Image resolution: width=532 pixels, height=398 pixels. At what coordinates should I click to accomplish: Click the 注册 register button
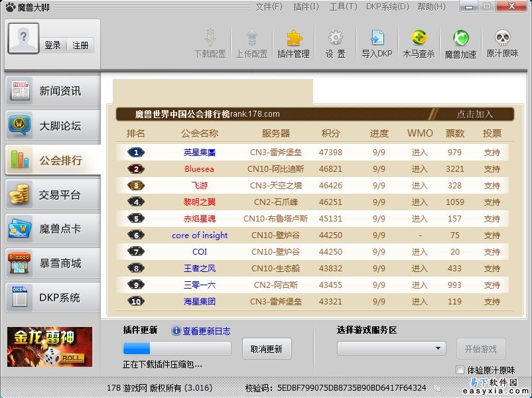point(80,45)
